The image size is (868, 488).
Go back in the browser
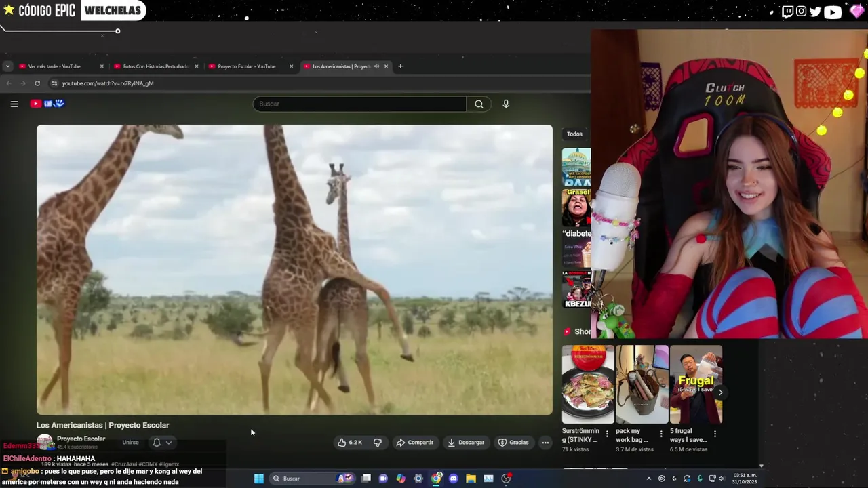pyautogui.click(x=8, y=83)
